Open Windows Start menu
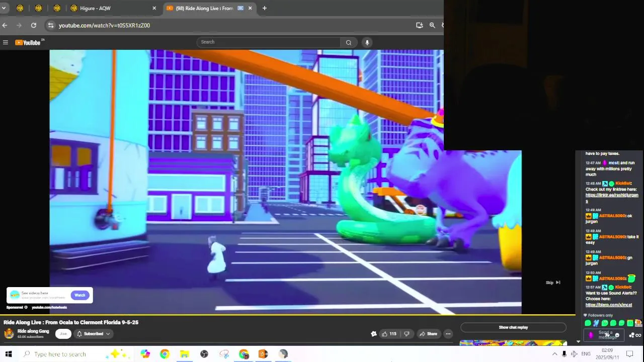 [8, 354]
